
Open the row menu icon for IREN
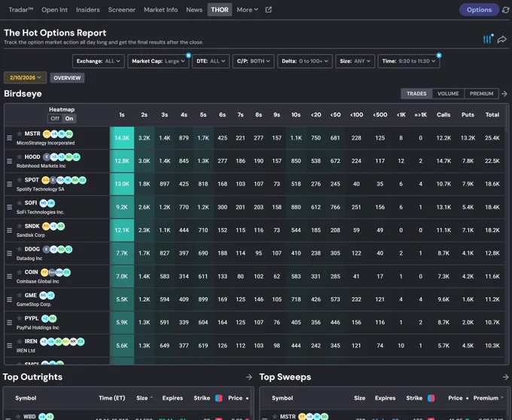click(x=10, y=345)
